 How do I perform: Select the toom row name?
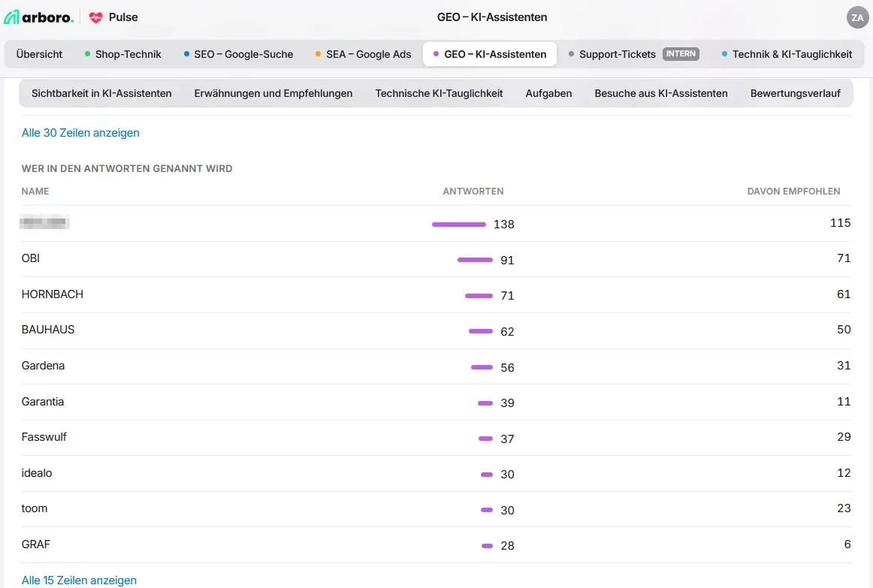tap(35, 508)
